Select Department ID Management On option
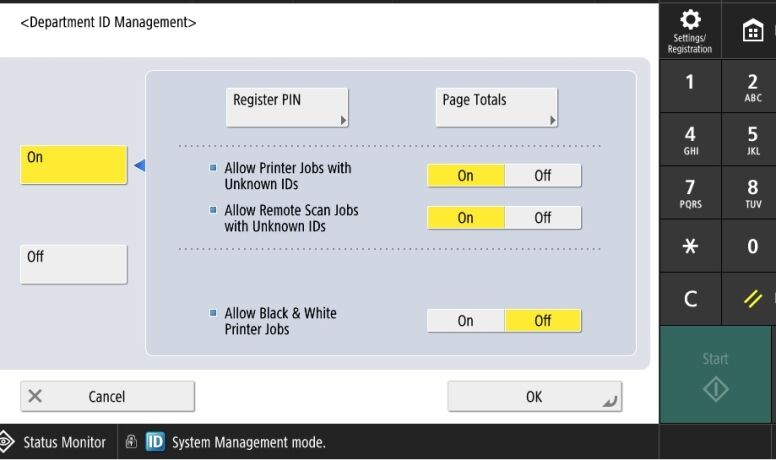The height and width of the screenshot is (460, 776). point(74,165)
